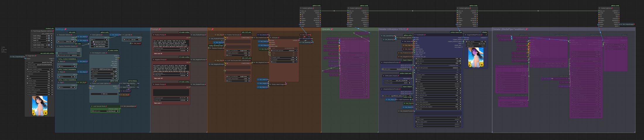Click Add Lora button in Power Lora Loader
This screenshot has width=644, height=140.
coord(104,94)
